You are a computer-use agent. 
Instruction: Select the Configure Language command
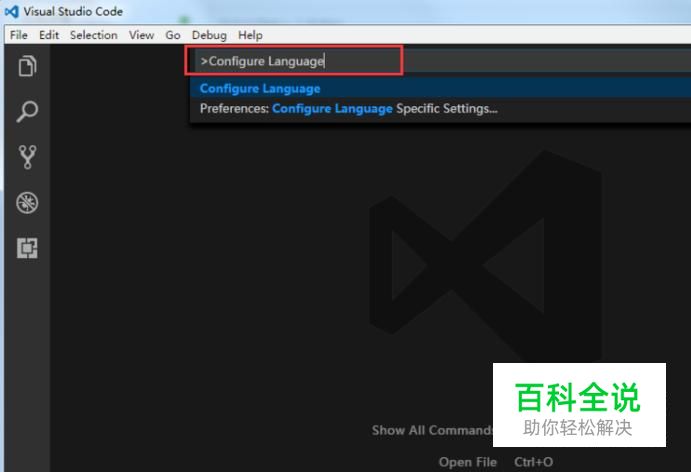pos(441,88)
